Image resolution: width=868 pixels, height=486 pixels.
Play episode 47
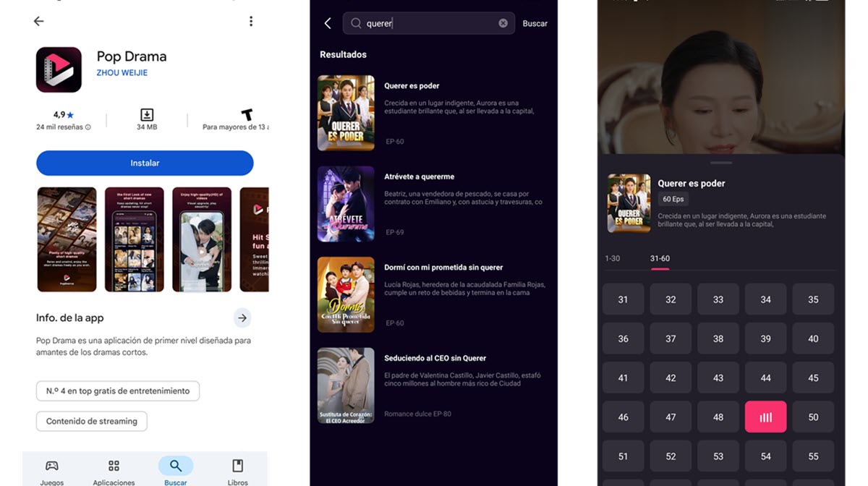[x=671, y=417]
